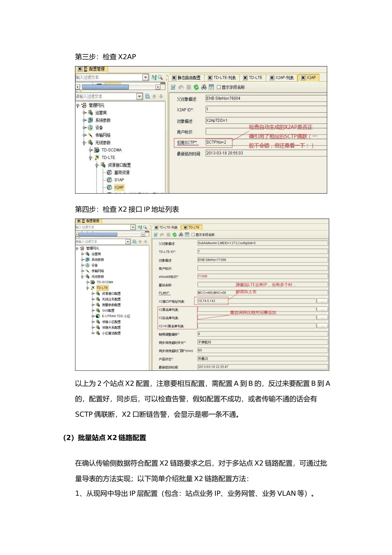Click horizontal scrollbar in upper left panel
392x555 pixels.
click(105, 87)
